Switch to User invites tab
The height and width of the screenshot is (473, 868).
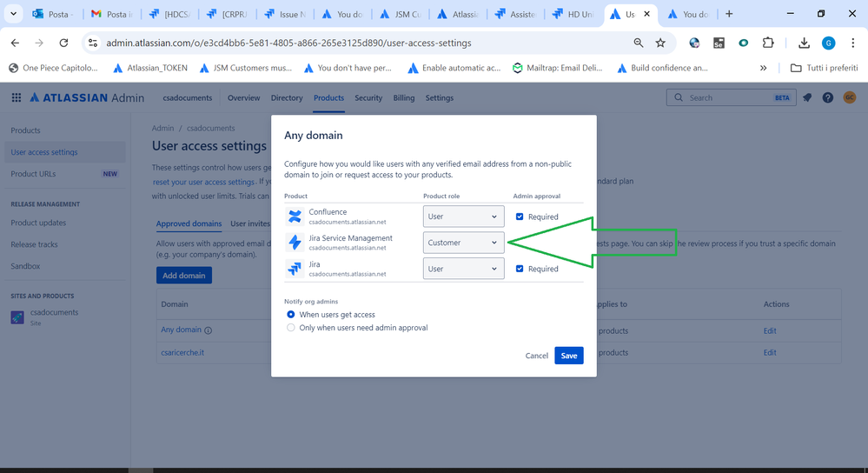point(250,223)
